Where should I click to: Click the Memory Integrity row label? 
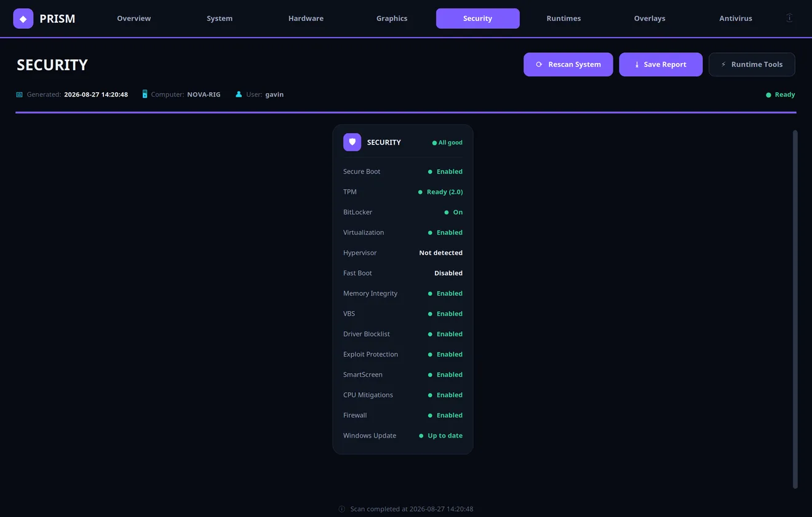point(370,294)
